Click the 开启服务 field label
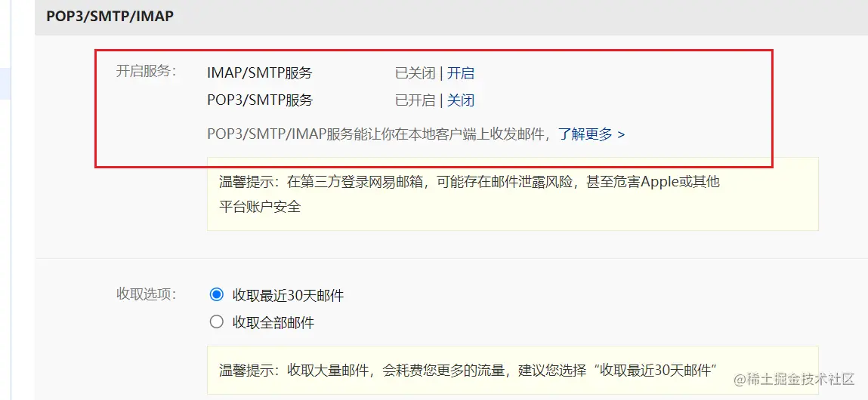Viewport: 868px width, 400px height. point(146,72)
